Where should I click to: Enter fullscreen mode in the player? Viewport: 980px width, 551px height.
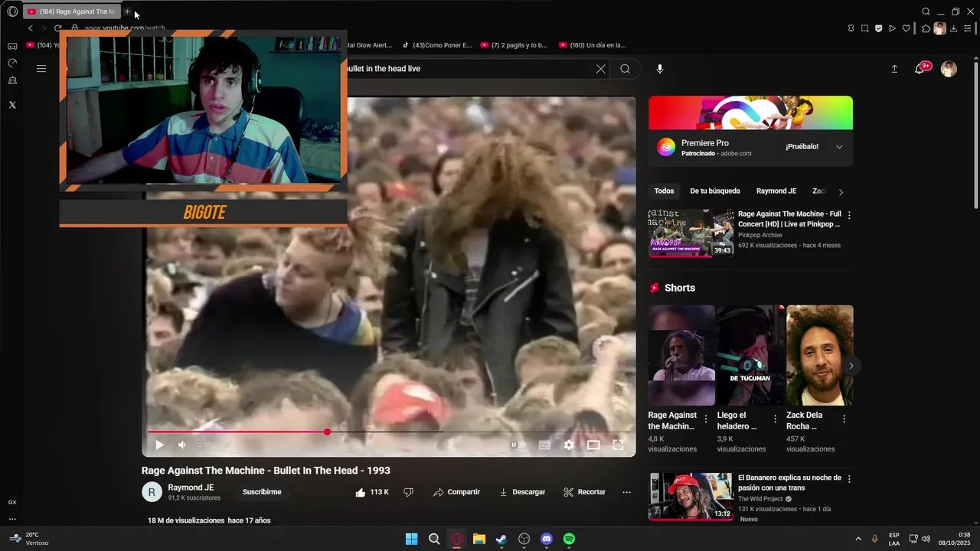[x=618, y=445]
